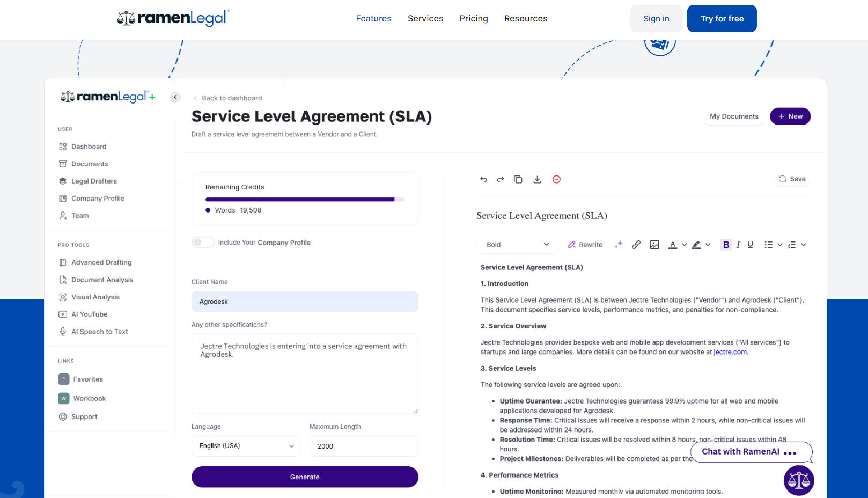Viewport: 868px width, 498px height.
Task: Click the Client Name input field
Action: point(305,302)
